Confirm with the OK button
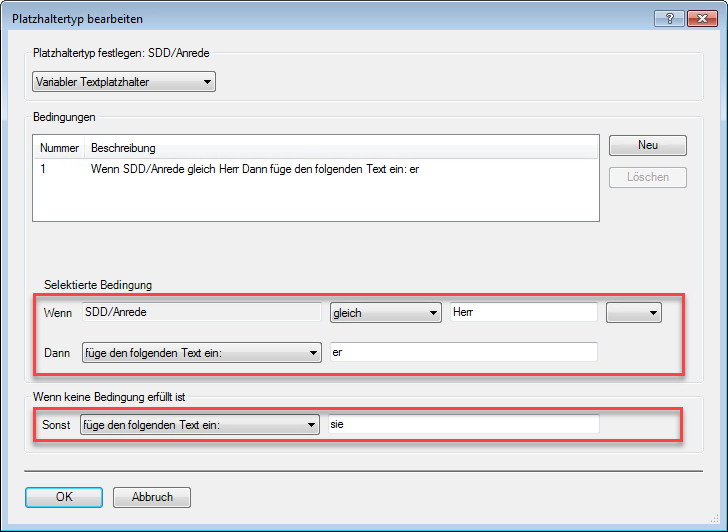The height and width of the screenshot is (532, 728). point(64,497)
